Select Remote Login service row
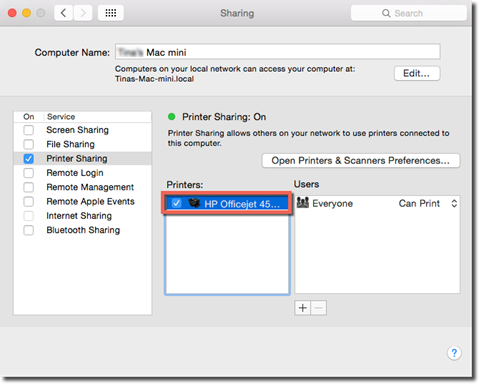Viewport: 479px width, 384px height. point(83,173)
